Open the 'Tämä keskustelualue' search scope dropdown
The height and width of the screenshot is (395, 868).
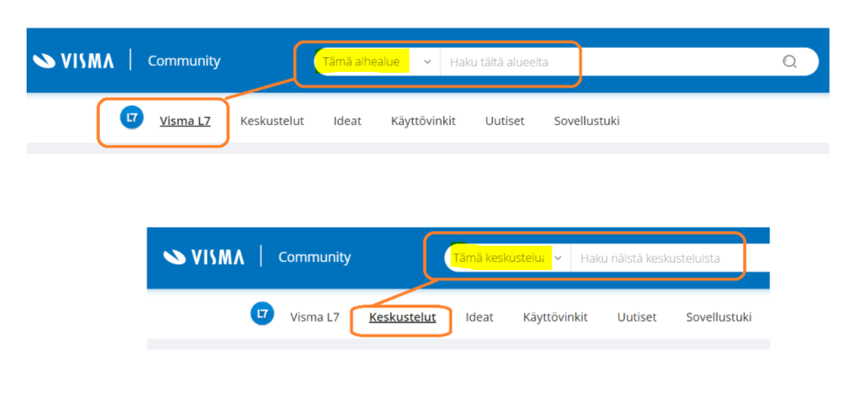[507, 258]
